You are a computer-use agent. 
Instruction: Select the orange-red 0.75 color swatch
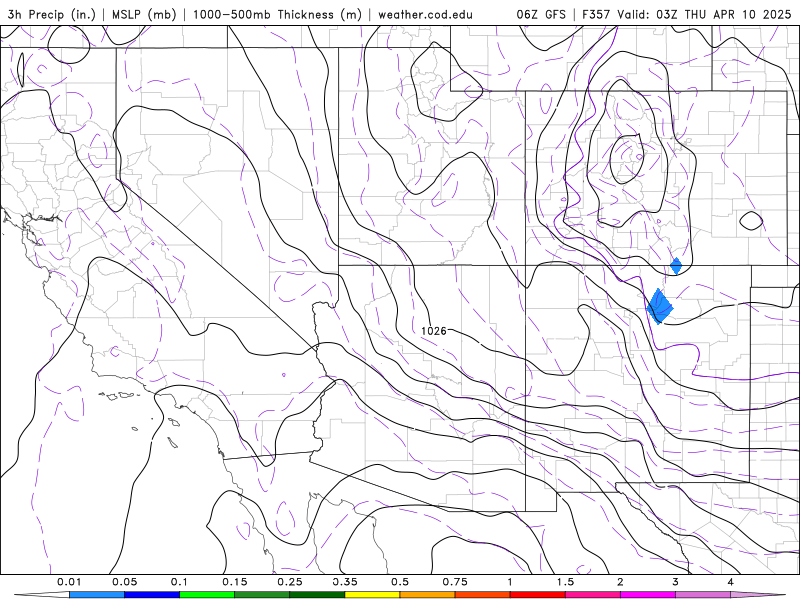tap(483, 594)
